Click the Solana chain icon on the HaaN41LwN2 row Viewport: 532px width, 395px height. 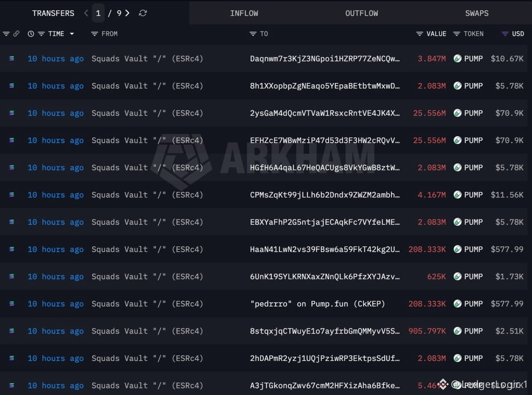pos(12,249)
